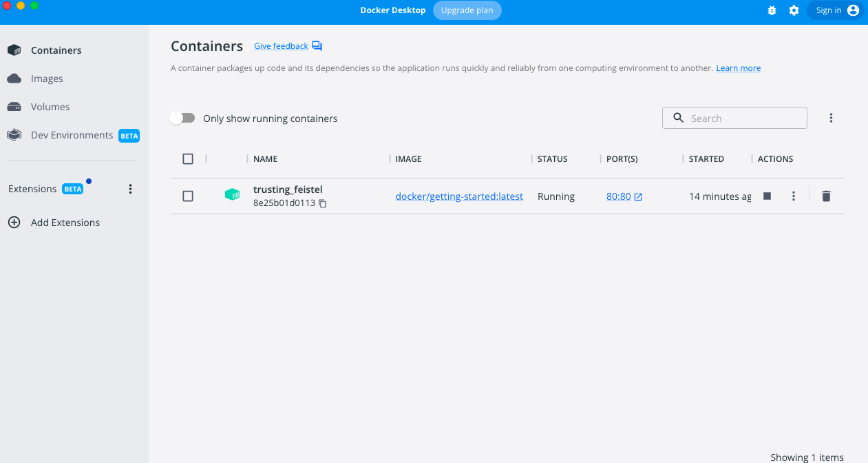Open the Learn more link
This screenshot has height=463, width=868.
(x=739, y=68)
